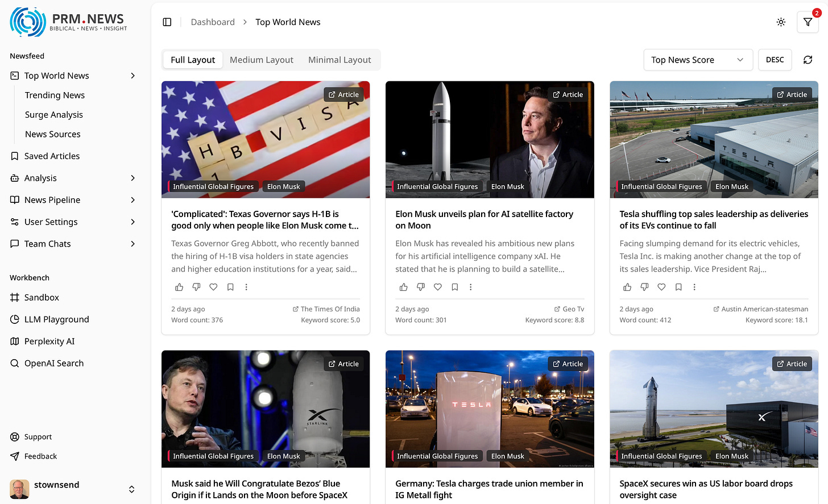Switch the light/dark theme sun icon
This screenshot has width=828, height=504.
781,22
